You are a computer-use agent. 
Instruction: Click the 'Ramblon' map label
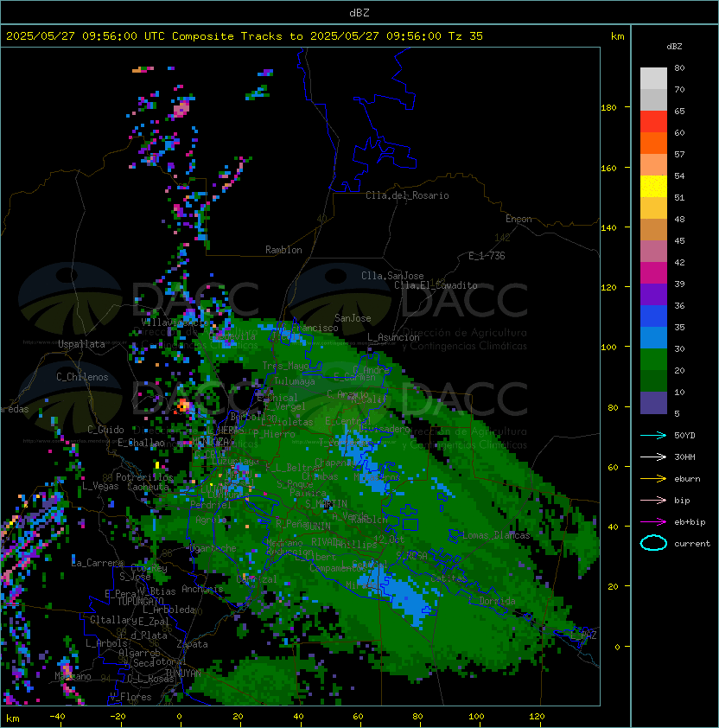coord(283,250)
